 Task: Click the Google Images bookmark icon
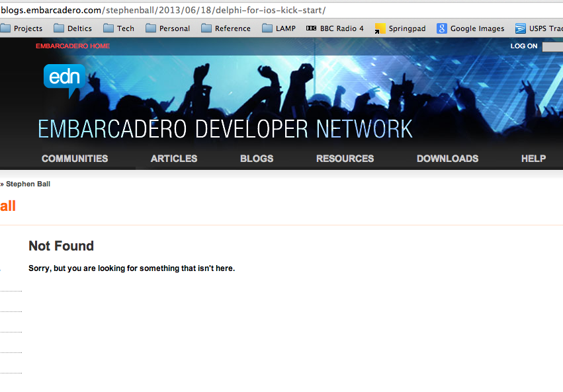[x=442, y=28]
